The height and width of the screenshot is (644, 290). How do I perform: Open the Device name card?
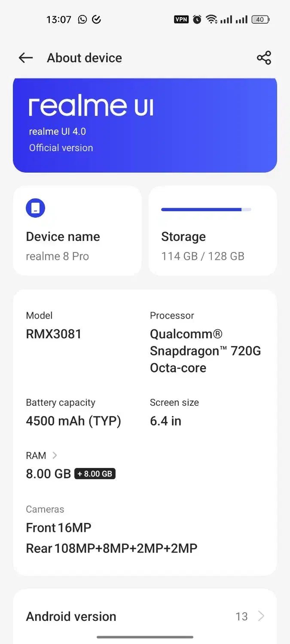click(x=77, y=231)
